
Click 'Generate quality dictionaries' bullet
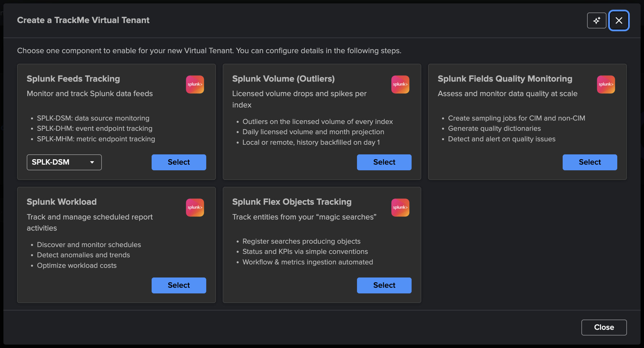[x=494, y=129]
